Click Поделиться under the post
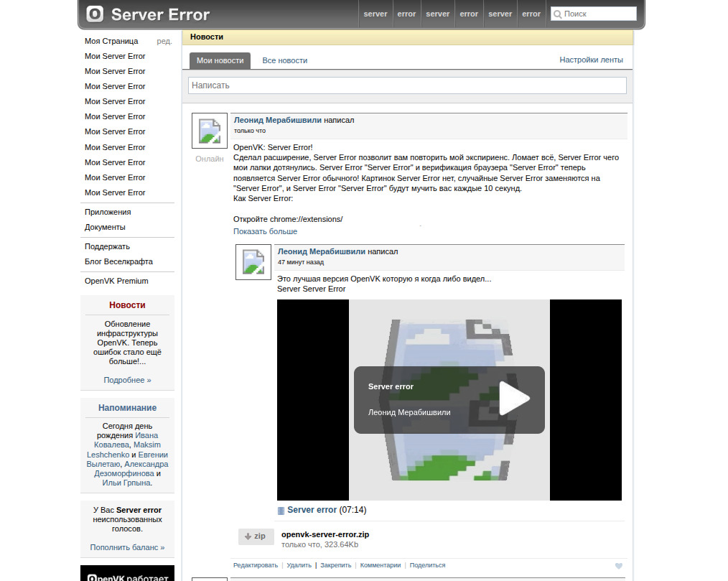The image size is (728, 581). (427, 565)
